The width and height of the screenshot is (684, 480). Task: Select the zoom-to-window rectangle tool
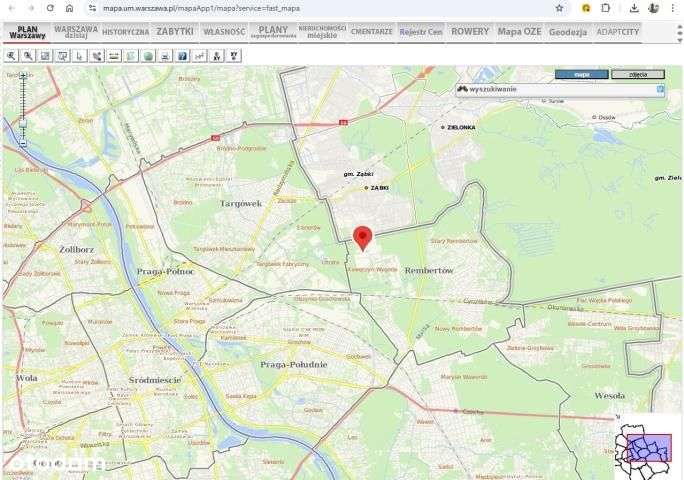click(62, 56)
